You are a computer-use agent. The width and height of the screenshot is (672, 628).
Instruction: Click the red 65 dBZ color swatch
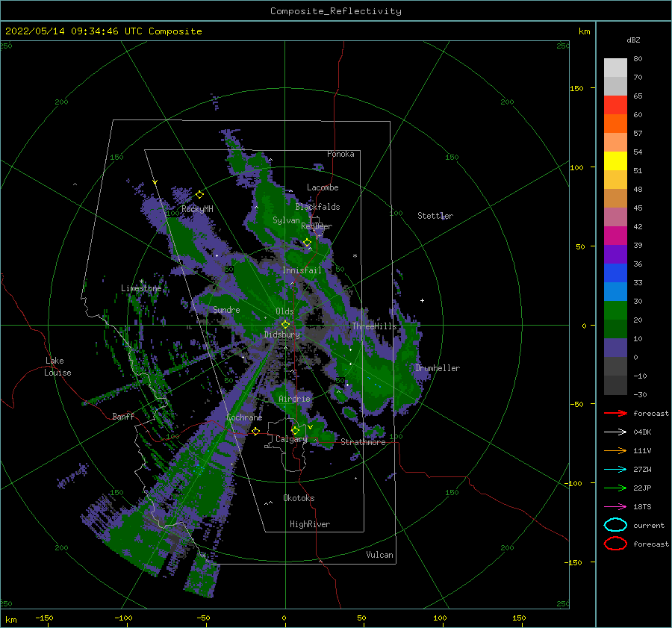pyautogui.click(x=615, y=105)
